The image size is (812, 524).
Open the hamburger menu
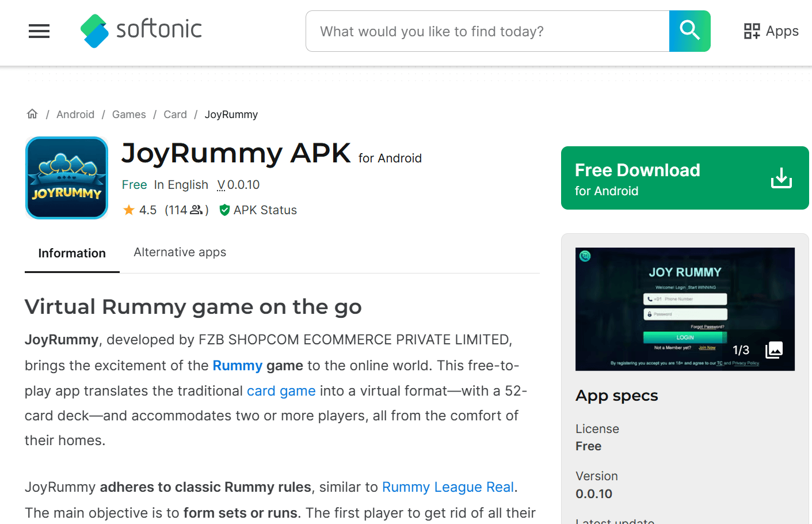tap(39, 31)
